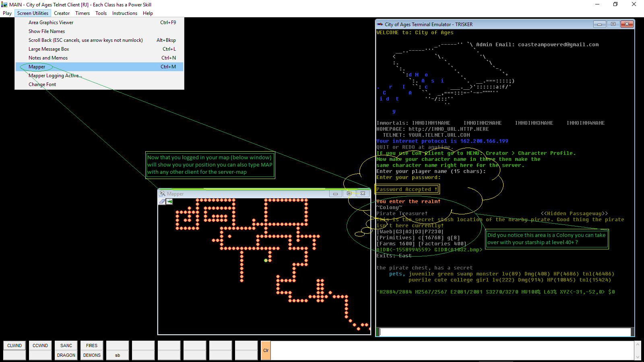
Task: Open the Tools menu
Action: (101, 13)
